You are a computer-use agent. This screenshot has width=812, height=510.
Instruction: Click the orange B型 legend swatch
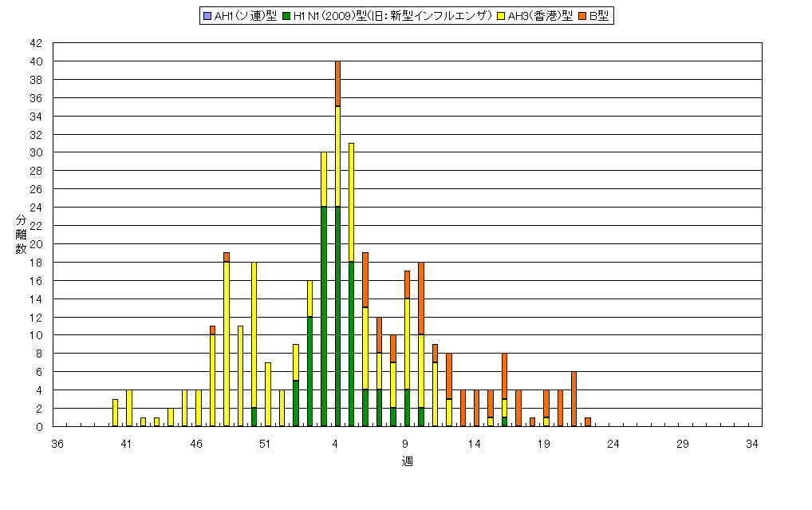(582, 16)
